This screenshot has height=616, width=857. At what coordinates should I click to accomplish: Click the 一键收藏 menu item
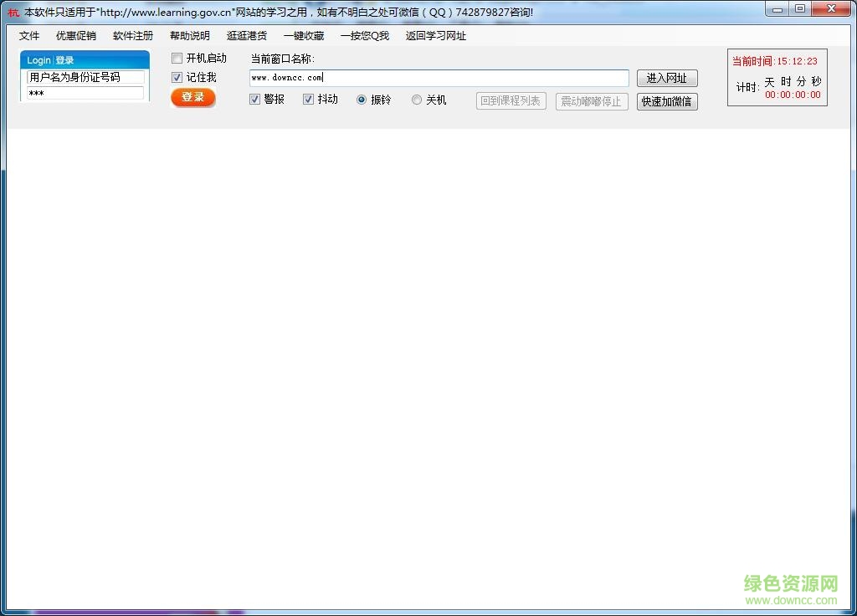tap(303, 36)
